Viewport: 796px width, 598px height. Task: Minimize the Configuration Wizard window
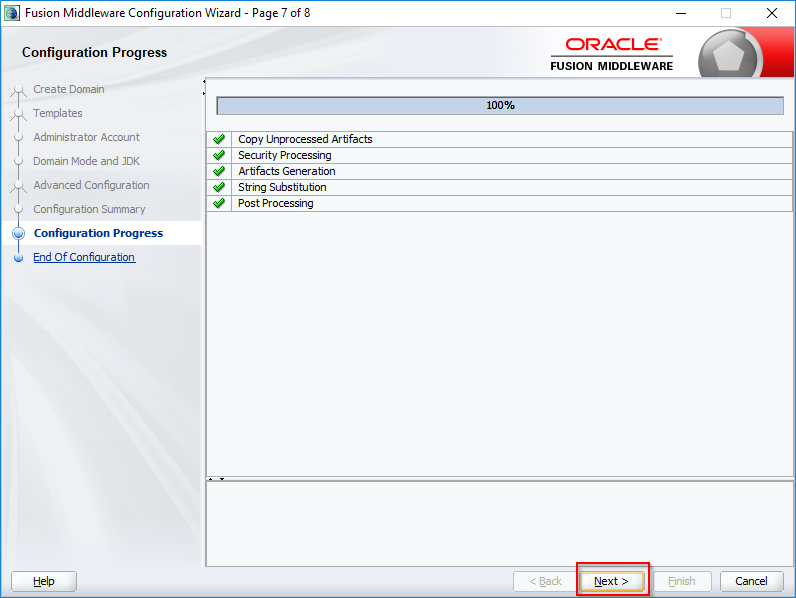click(681, 13)
